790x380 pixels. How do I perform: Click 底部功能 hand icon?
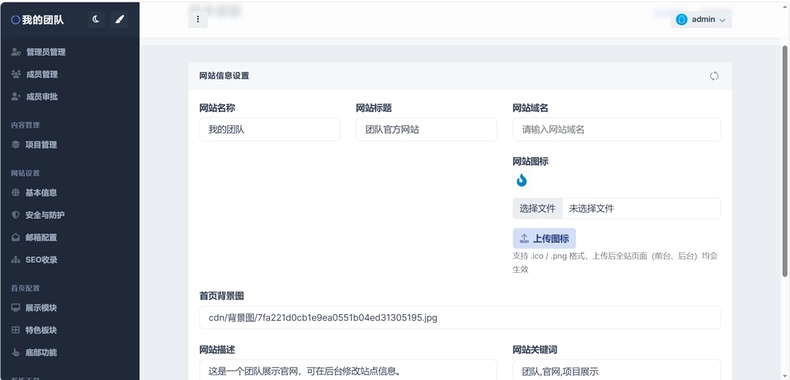16,353
